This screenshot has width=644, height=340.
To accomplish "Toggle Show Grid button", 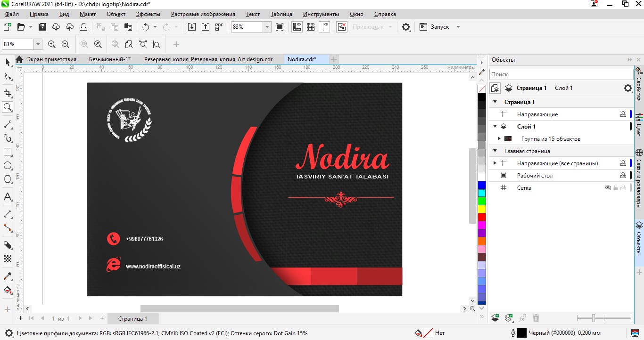I will click(x=311, y=27).
